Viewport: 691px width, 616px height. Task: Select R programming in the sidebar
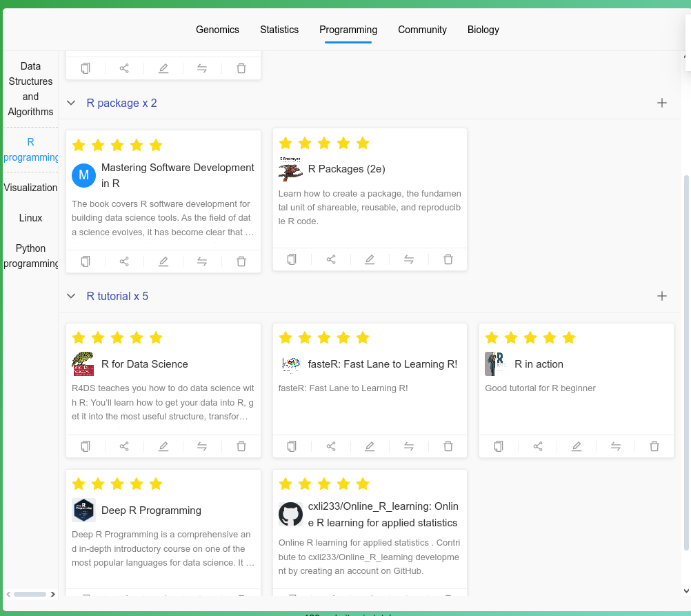[30, 150]
